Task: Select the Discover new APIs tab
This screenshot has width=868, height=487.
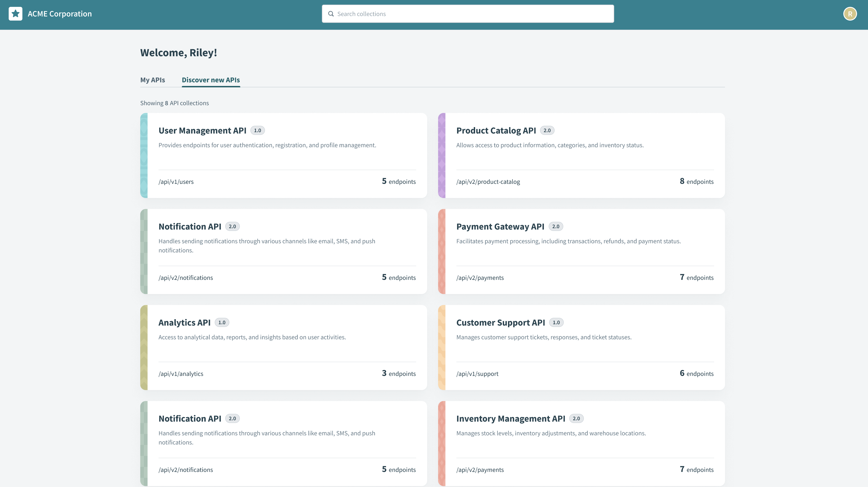Action: [211, 80]
